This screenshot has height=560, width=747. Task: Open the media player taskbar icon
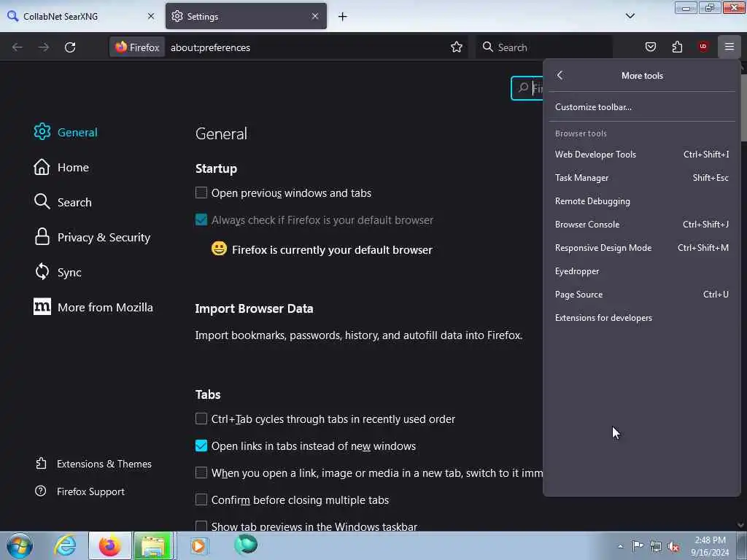pyautogui.click(x=198, y=545)
